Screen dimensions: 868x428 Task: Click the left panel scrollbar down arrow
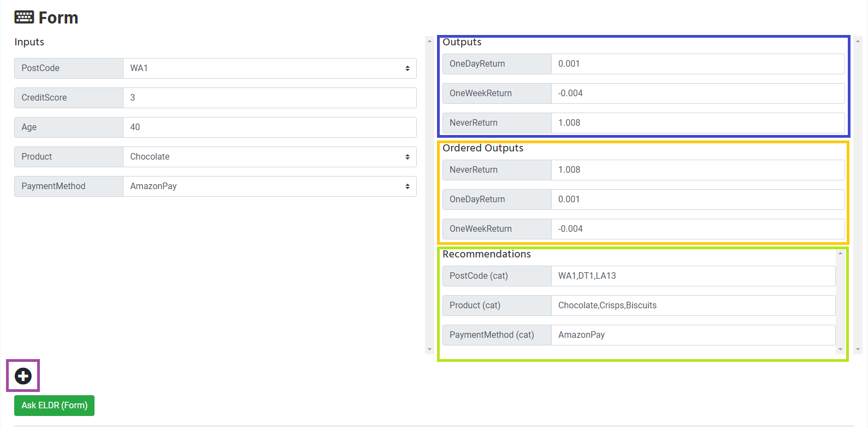coord(429,349)
